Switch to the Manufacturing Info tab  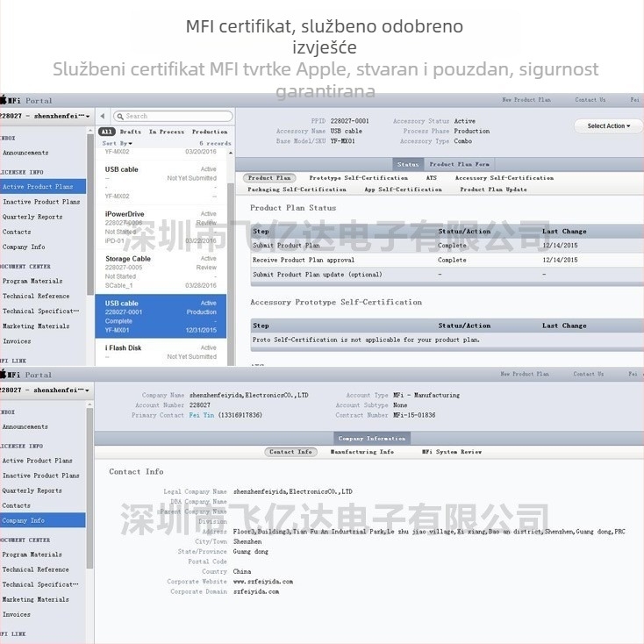point(362,452)
